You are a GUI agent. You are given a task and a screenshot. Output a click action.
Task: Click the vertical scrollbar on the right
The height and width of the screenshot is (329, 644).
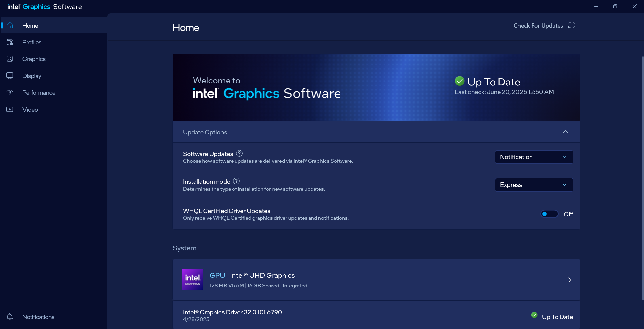click(x=643, y=178)
